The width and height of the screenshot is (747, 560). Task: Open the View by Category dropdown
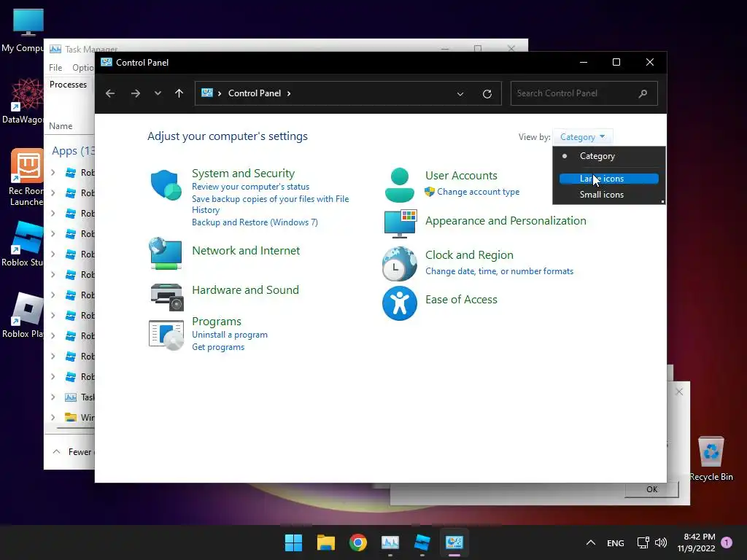582,137
